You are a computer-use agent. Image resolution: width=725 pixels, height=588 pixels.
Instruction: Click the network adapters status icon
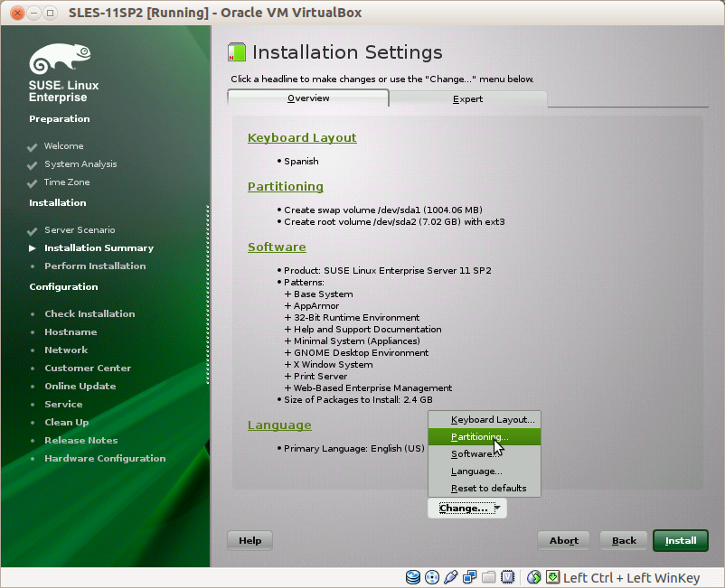[x=470, y=577]
